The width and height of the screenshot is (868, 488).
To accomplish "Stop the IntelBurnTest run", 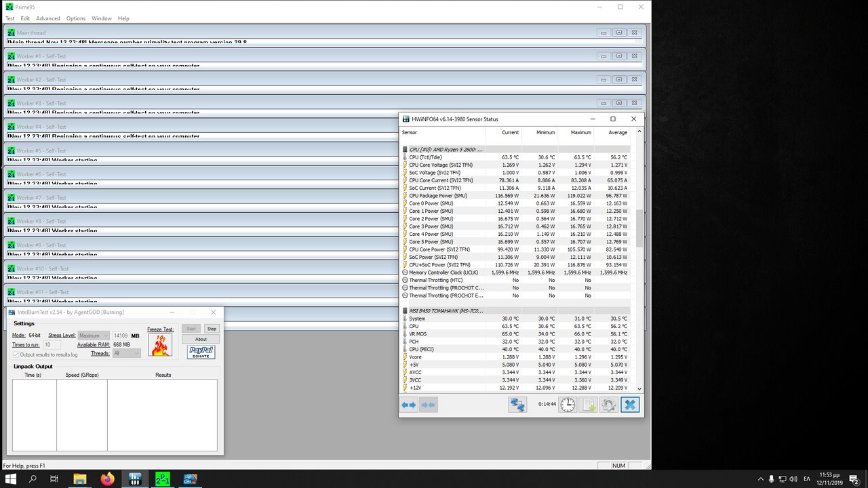I will 212,329.
